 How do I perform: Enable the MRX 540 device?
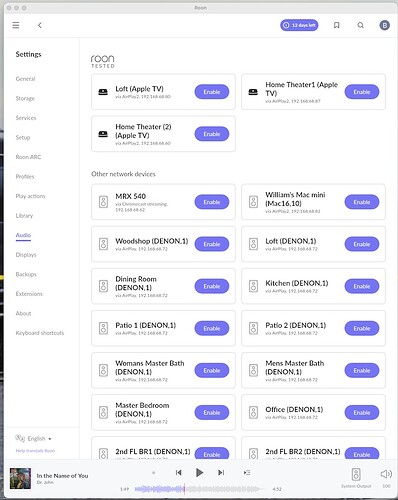tap(212, 202)
